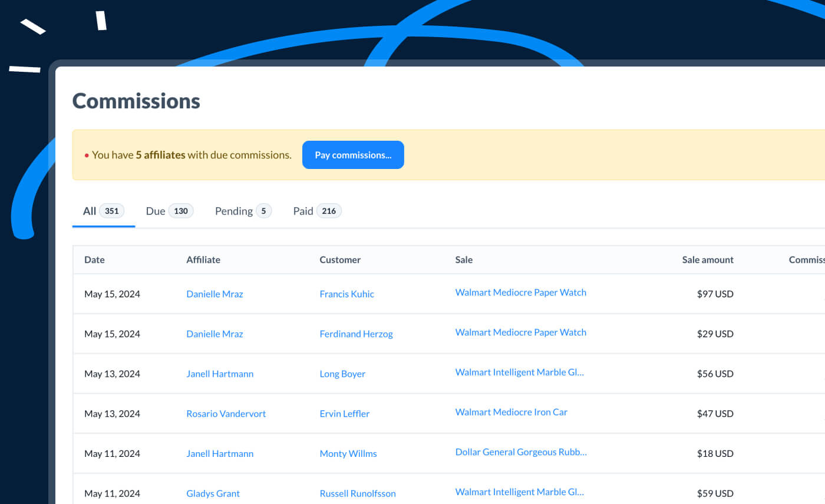Click the Sale amount column header
The height and width of the screenshot is (504, 825).
708,260
